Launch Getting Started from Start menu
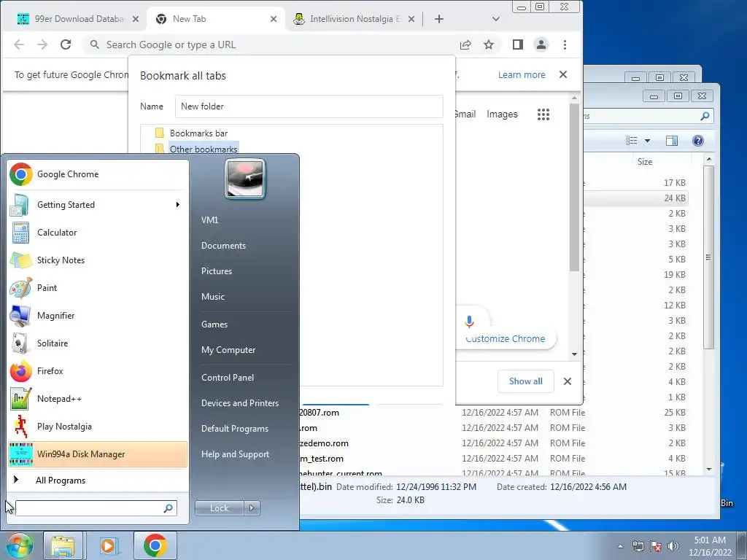The width and height of the screenshot is (747, 560). click(x=98, y=205)
